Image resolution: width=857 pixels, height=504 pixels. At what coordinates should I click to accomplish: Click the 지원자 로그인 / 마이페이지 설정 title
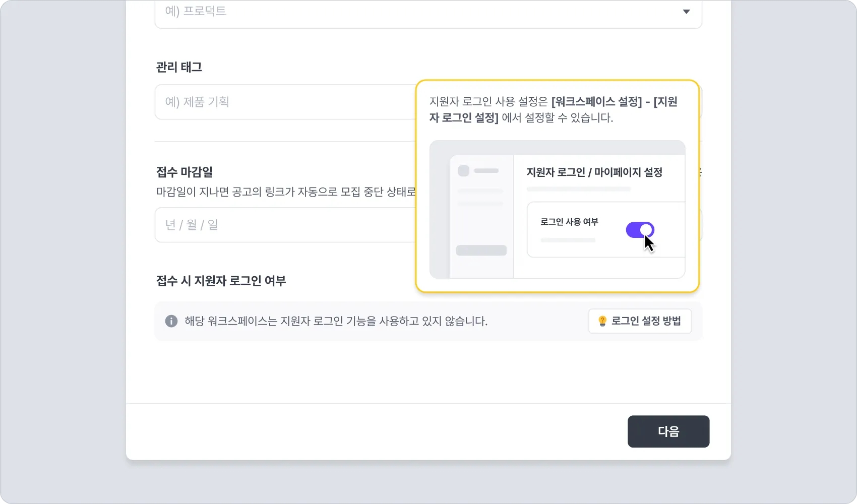pos(594,172)
